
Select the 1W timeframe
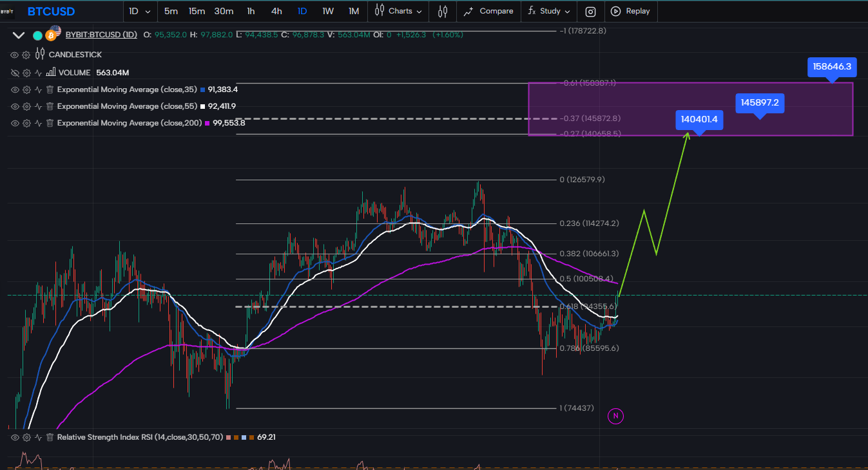coord(328,11)
